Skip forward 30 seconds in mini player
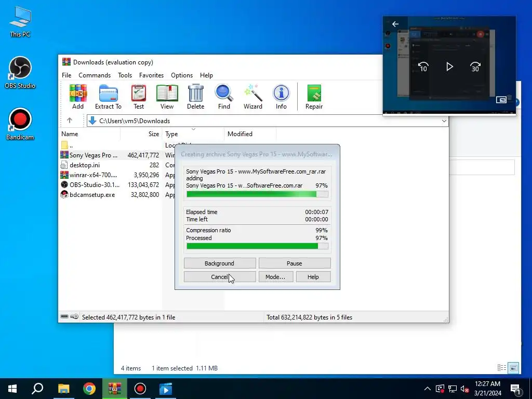This screenshot has height=399, width=532. coord(475,67)
